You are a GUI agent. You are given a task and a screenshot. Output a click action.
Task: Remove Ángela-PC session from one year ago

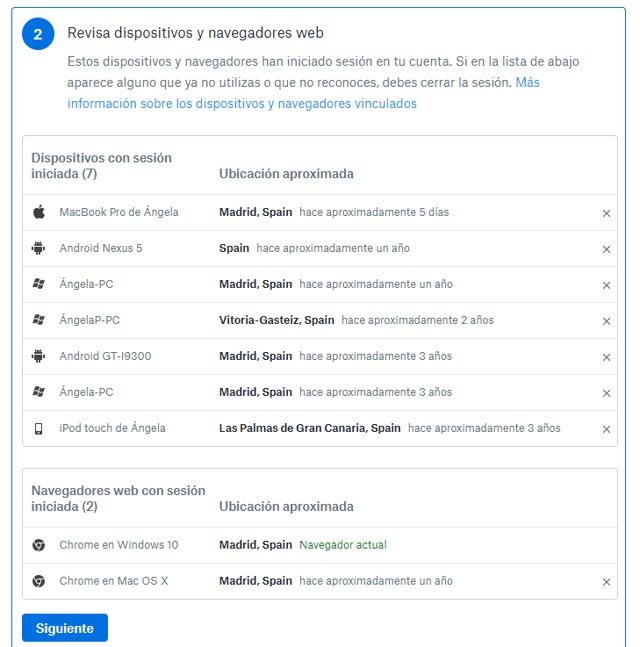click(x=606, y=285)
